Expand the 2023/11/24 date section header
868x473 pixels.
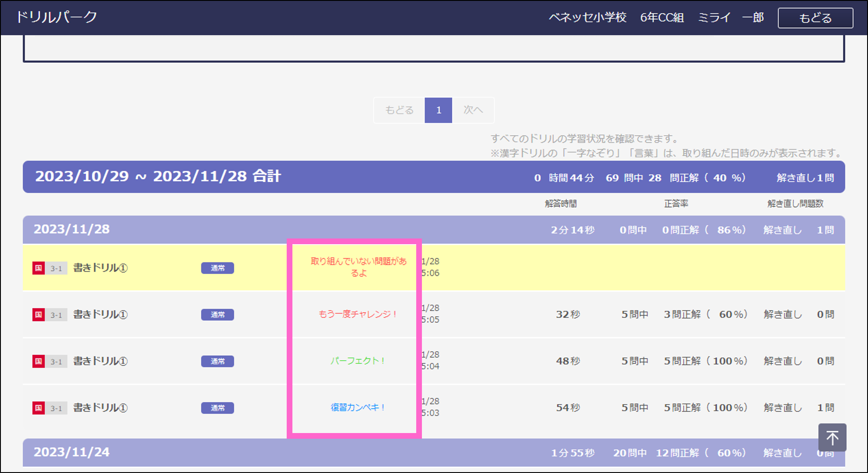click(72, 452)
